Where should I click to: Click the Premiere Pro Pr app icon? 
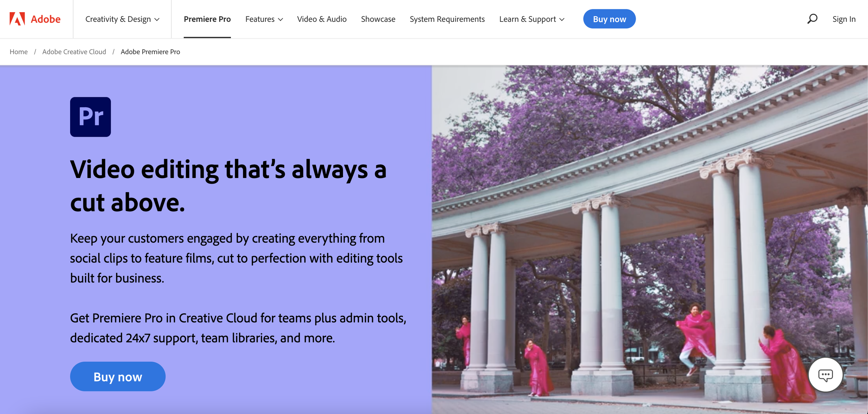pos(90,117)
